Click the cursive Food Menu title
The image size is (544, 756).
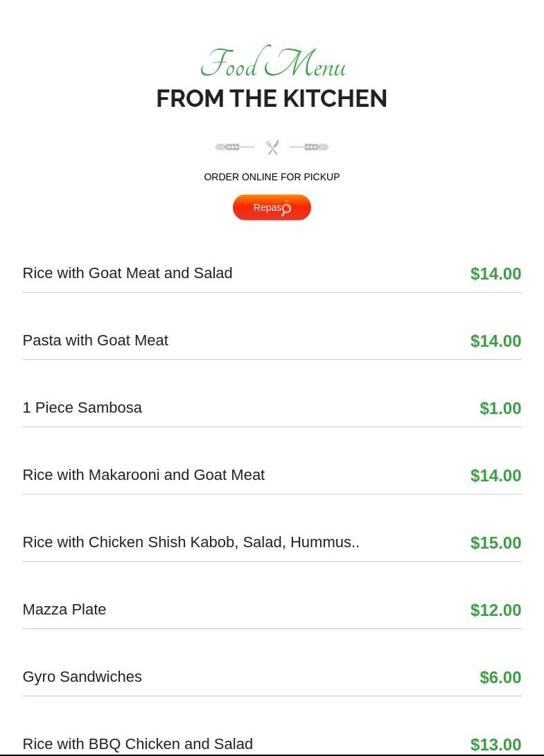click(272, 65)
